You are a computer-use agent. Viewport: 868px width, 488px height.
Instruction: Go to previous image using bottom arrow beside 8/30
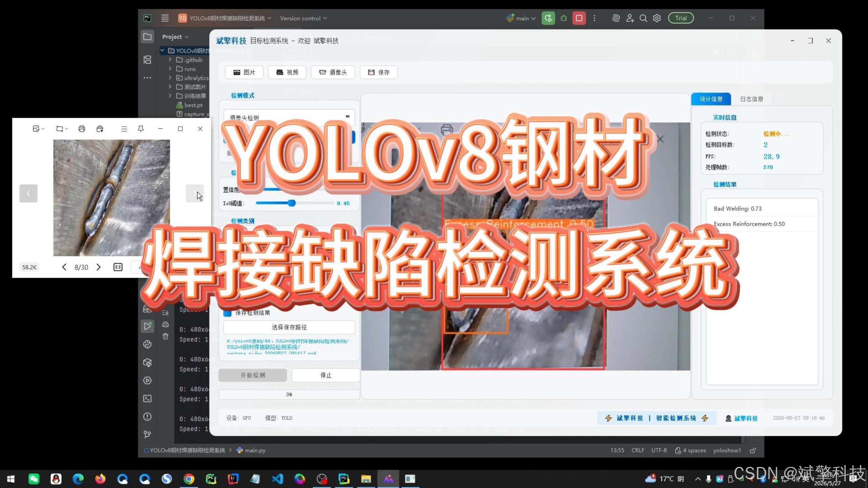64,267
